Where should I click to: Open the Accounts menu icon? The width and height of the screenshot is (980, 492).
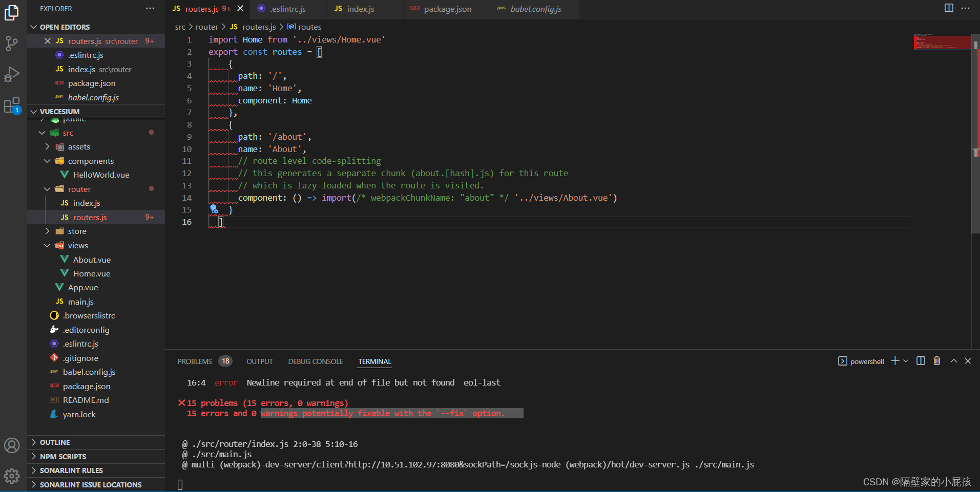(x=12, y=445)
